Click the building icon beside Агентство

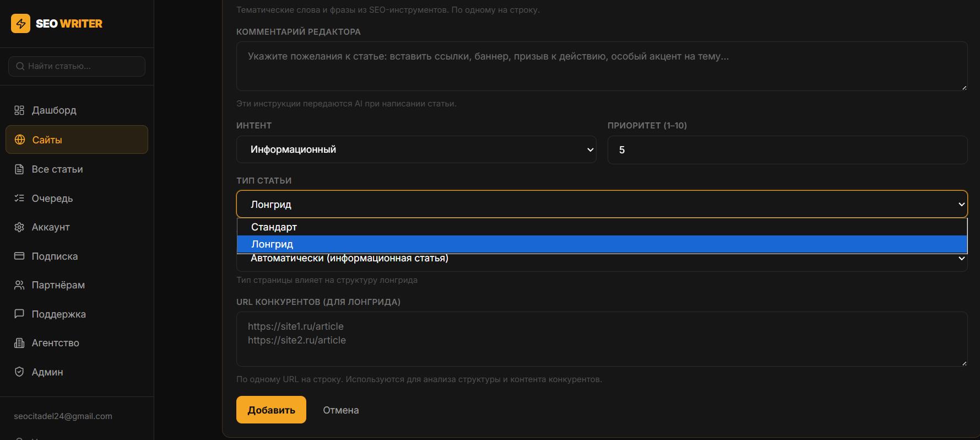[x=19, y=343]
